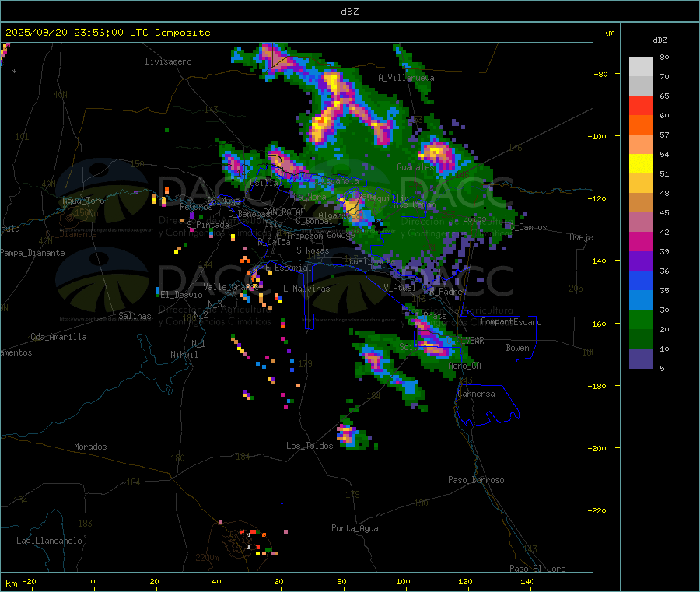Click the G_Campos map label
This screenshot has width=700, height=592.
tap(530, 227)
